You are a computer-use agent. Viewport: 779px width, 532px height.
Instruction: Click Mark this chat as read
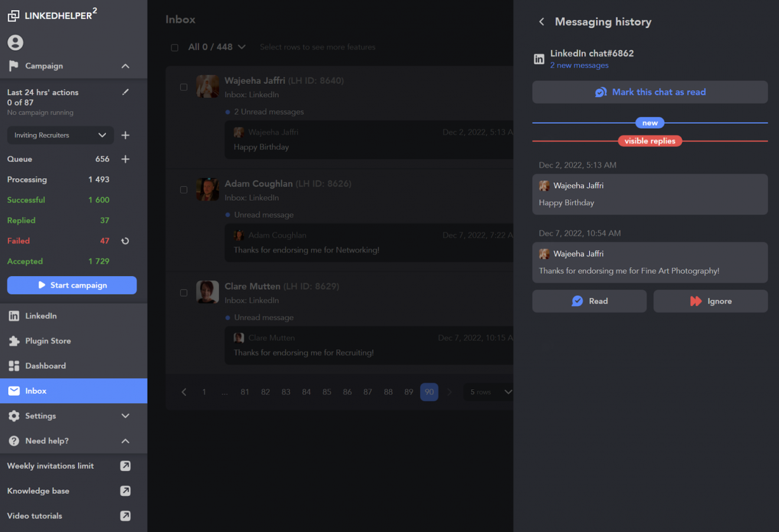[650, 92]
